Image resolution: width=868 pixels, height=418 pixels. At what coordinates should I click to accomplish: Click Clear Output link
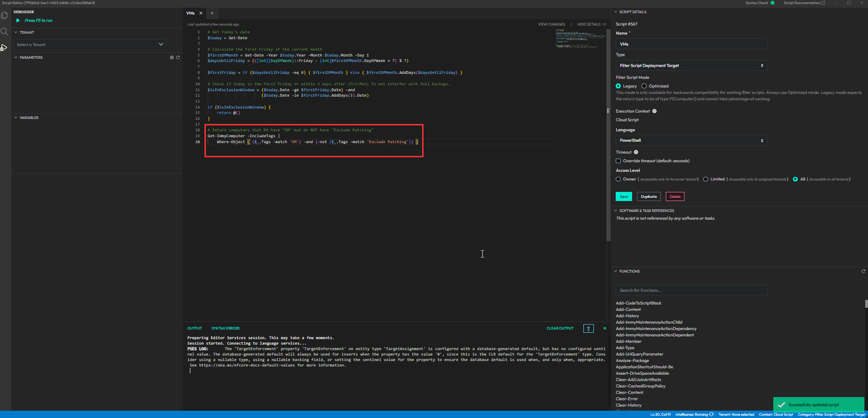560,329
